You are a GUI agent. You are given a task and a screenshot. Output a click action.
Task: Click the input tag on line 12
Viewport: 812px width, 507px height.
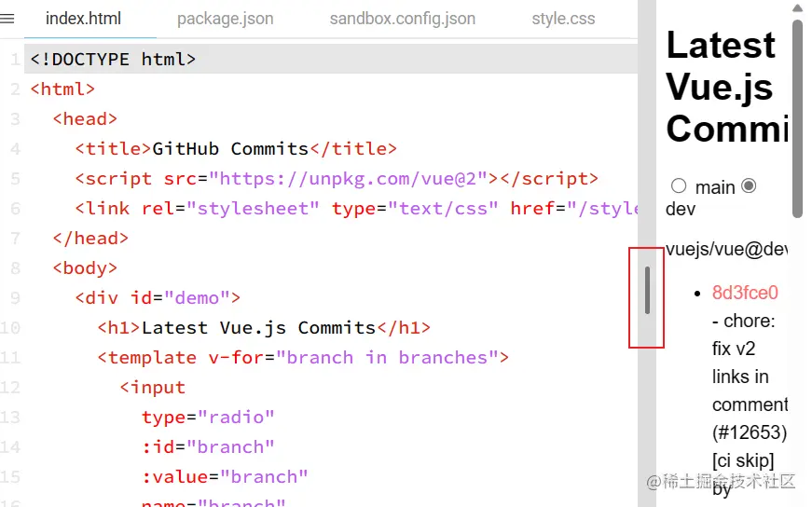152,388
